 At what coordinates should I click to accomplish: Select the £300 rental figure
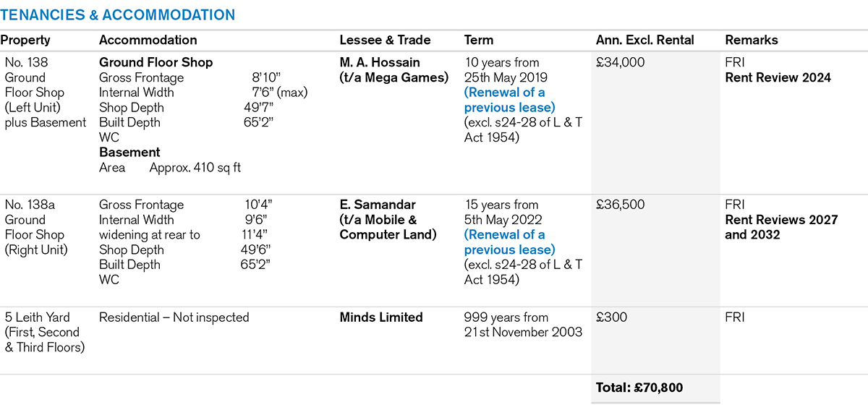pyautogui.click(x=610, y=317)
